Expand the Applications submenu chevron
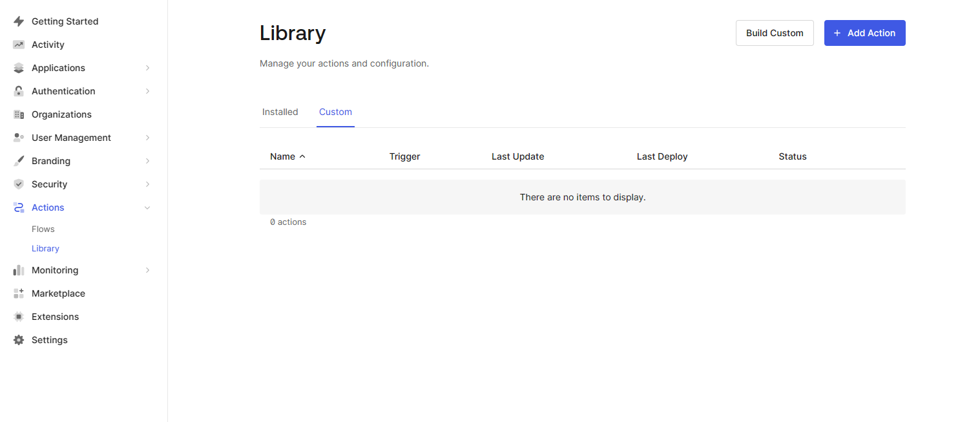This screenshot has width=980, height=422. point(147,68)
